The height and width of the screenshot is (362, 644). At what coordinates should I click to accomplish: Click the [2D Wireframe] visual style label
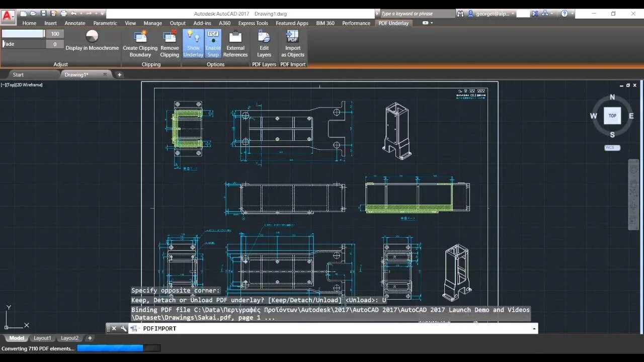point(29,85)
